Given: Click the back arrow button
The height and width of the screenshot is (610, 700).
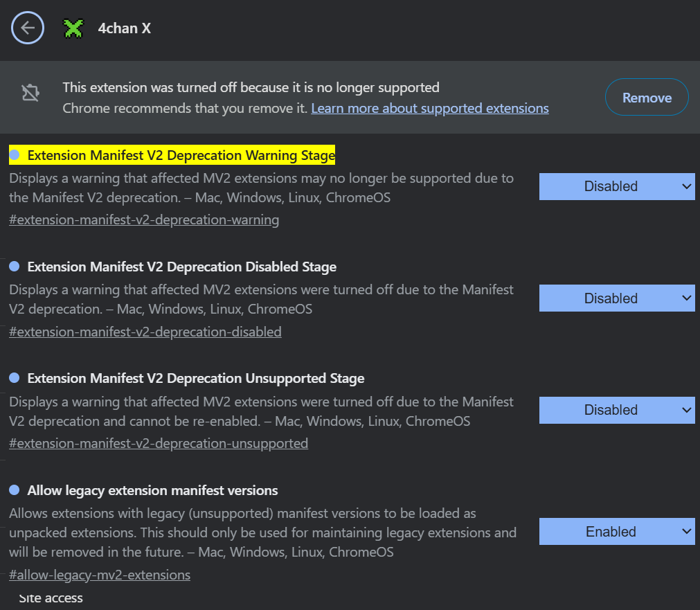Looking at the screenshot, I should click(x=28, y=28).
